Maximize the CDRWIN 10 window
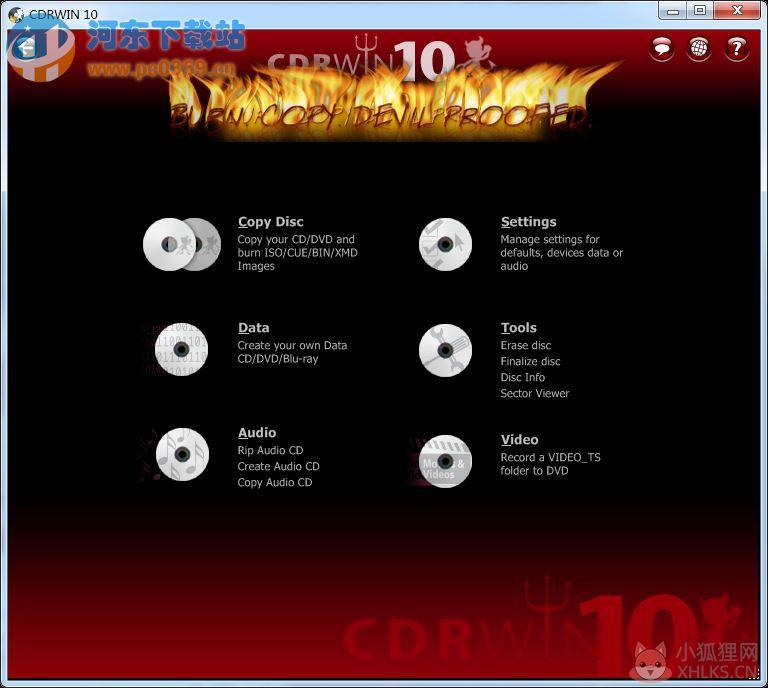Image resolution: width=768 pixels, height=688 pixels. pos(700,10)
